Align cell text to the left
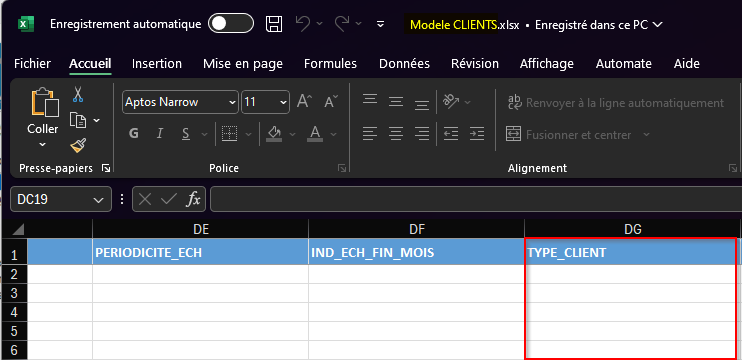The image size is (742, 360). click(x=370, y=134)
